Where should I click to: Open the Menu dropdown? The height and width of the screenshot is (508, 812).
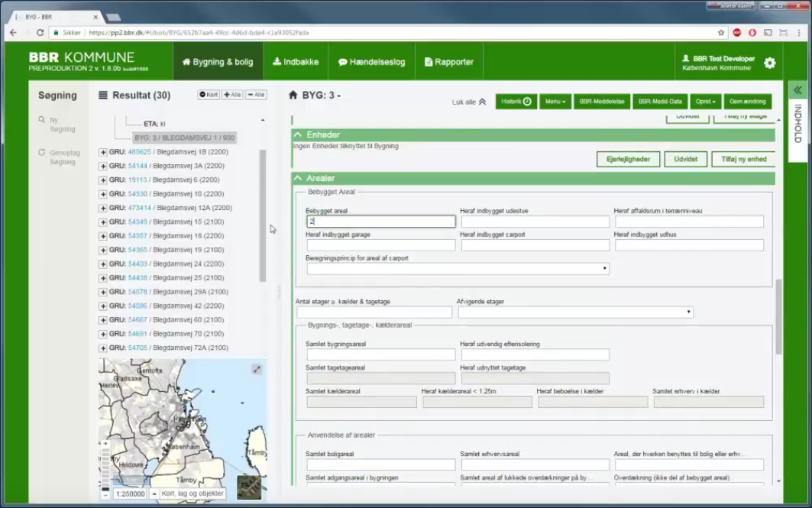click(555, 102)
